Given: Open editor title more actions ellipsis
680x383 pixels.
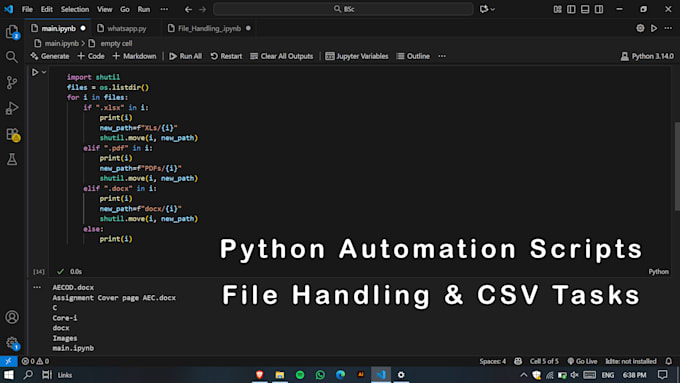Looking at the screenshot, I should tap(668, 28).
